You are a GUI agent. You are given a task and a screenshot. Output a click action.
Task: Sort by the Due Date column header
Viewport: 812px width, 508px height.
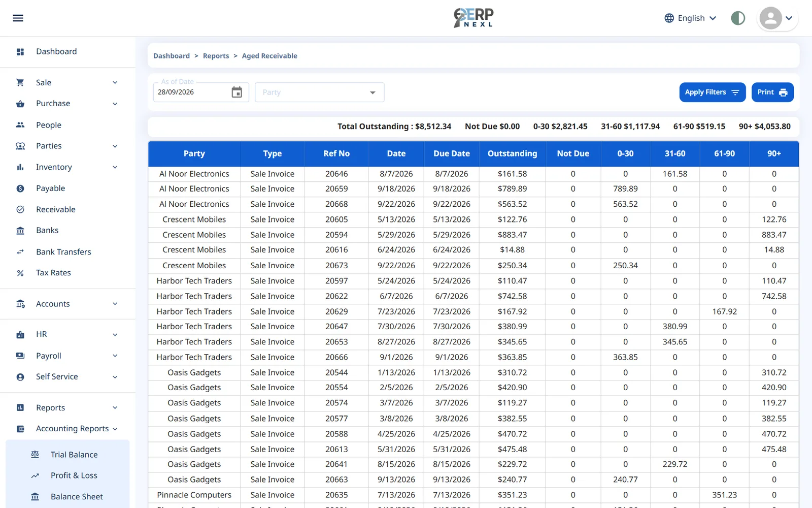tap(452, 153)
